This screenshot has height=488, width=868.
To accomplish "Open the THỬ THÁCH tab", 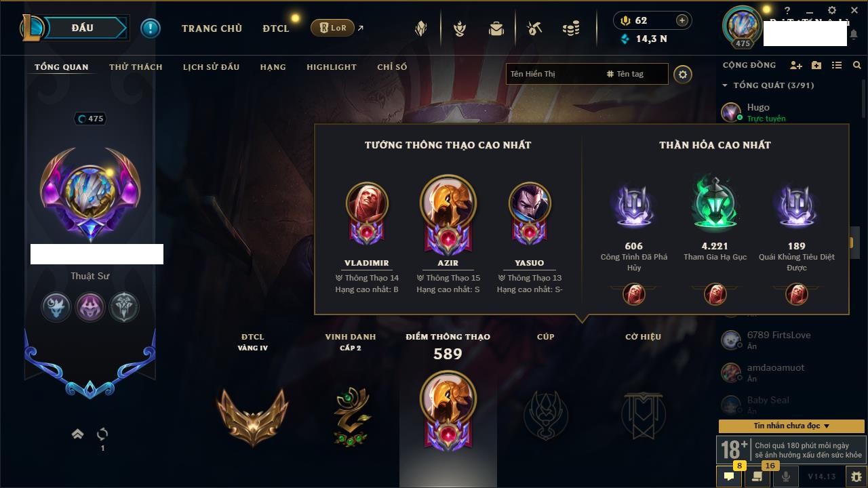I will click(136, 67).
